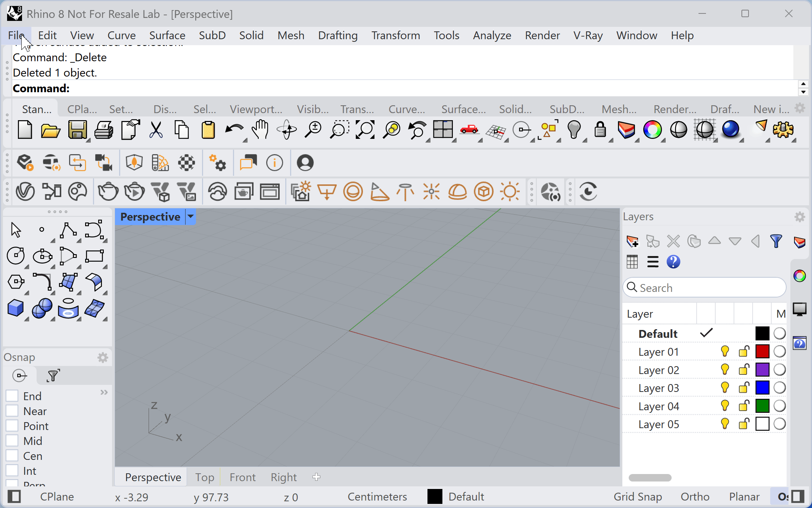Image resolution: width=812 pixels, height=508 pixels.
Task: Click the Lock padlock icon
Action: point(600,130)
